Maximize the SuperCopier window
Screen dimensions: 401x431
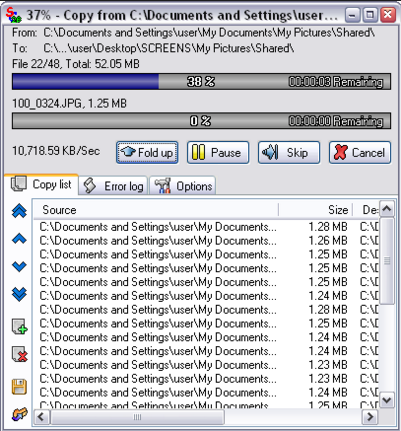370,15
